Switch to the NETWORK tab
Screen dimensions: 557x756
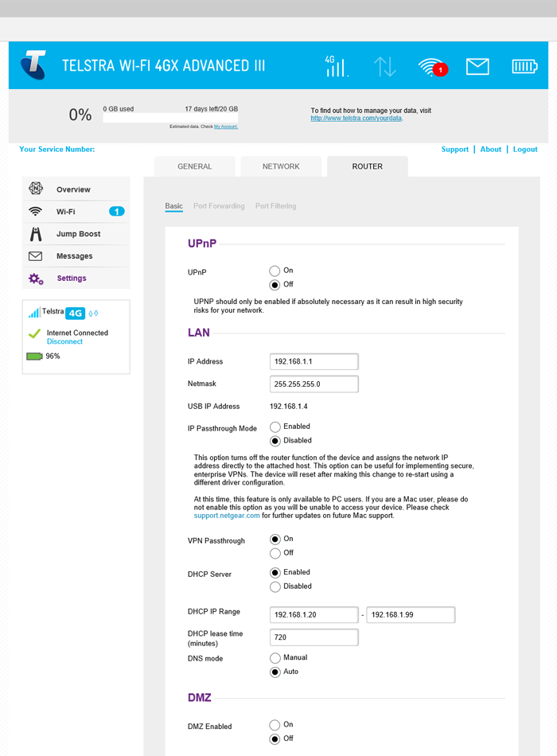click(x=281, y=166)
